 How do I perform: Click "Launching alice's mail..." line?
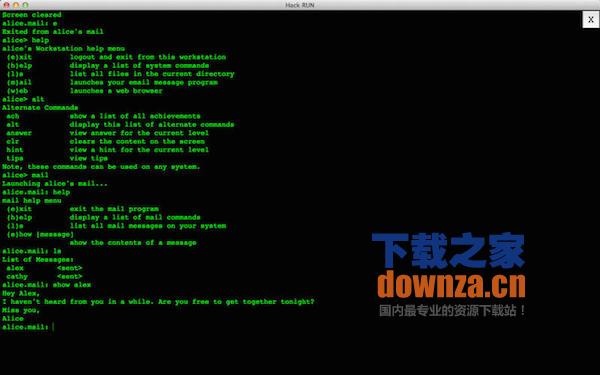pyautogui.click(x=55, y=183)
